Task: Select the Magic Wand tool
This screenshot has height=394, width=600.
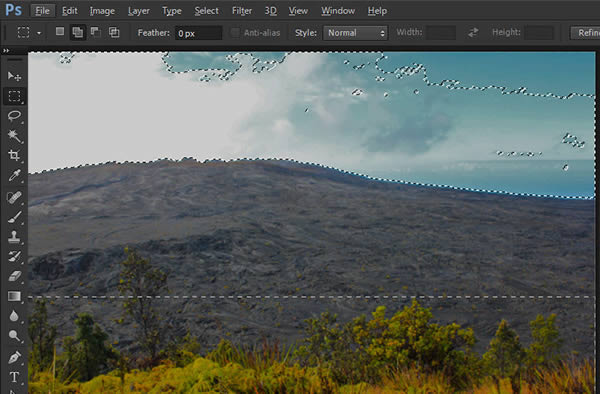Action: [14, 136]
